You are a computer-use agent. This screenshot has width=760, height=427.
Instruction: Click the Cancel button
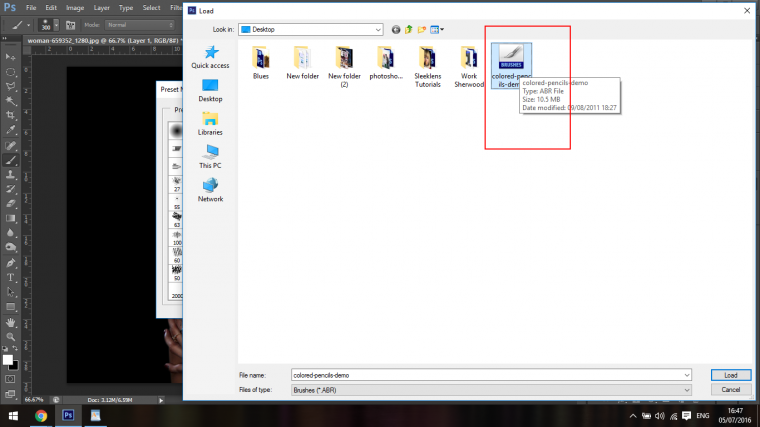click(731, 390)
